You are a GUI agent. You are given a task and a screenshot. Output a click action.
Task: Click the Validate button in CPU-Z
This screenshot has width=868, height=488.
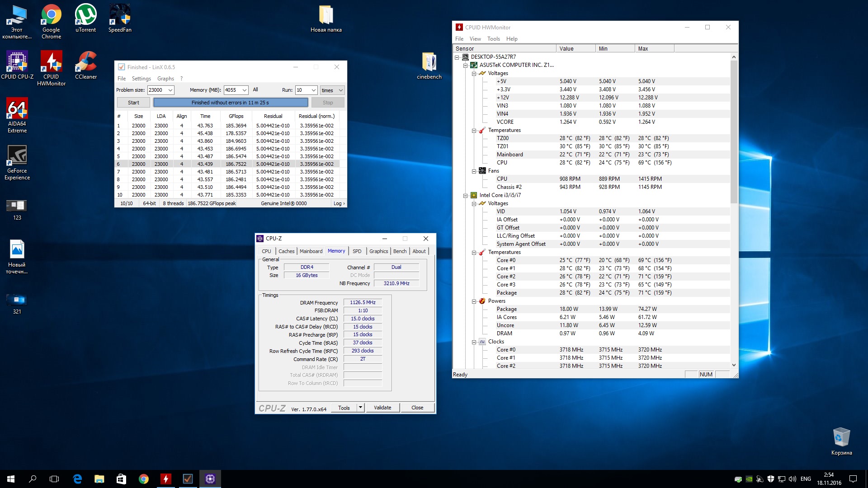(382, 408)
